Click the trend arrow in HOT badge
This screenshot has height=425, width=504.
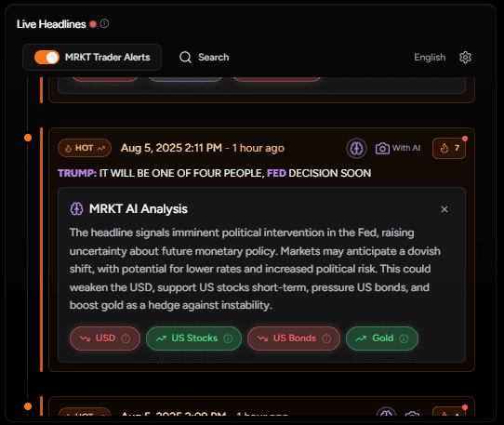coord(101,148)
